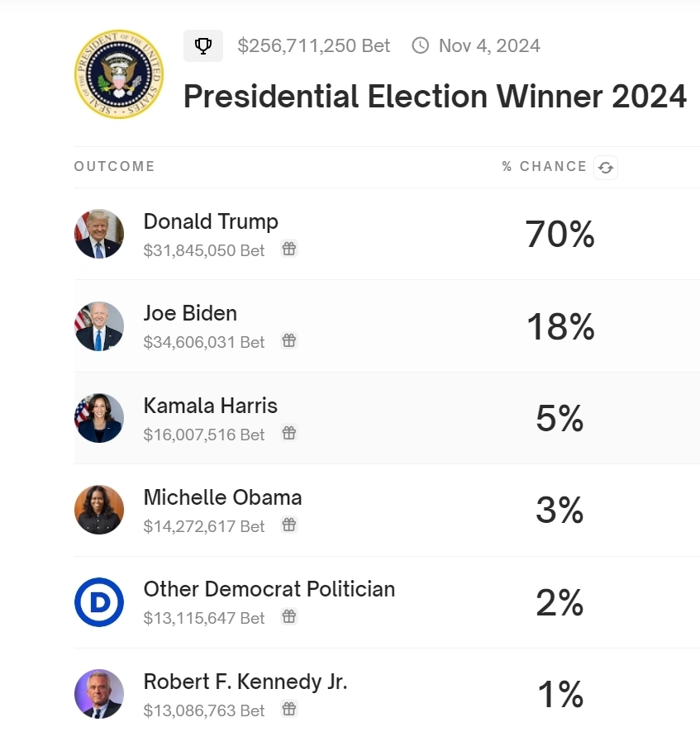
Task: Click the Presidential Election Winner 2024 title
Action: point(435,97)
